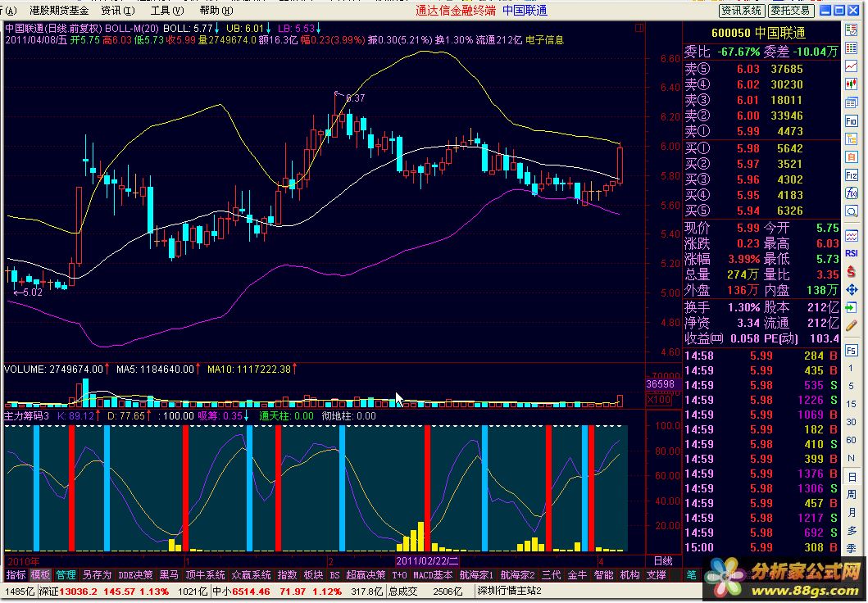Screen dimensions: 868x603
Task: Click the 卖⑤ 6.03 order row
Action: (761, 69)
